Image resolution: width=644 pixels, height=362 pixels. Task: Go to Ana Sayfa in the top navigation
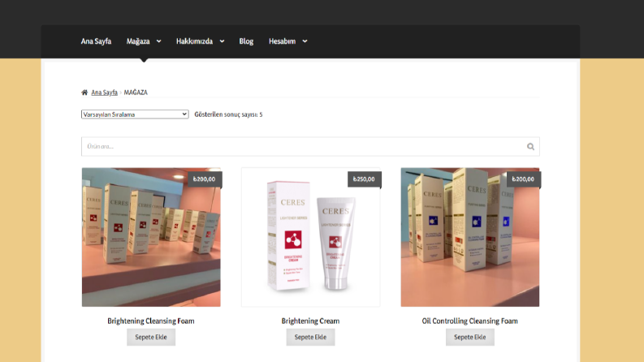coord(96,41)
